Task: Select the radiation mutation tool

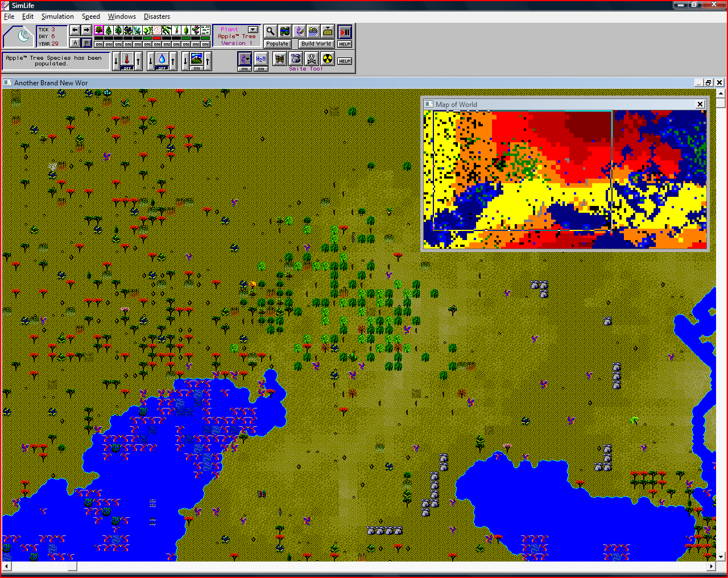Action: pyautogui.click(x=328, y=59)
